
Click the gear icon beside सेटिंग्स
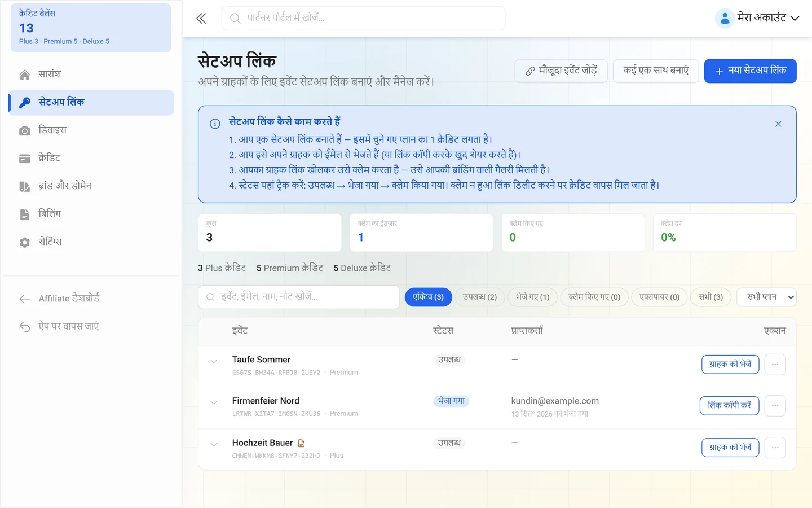click(x=25, y=242)
